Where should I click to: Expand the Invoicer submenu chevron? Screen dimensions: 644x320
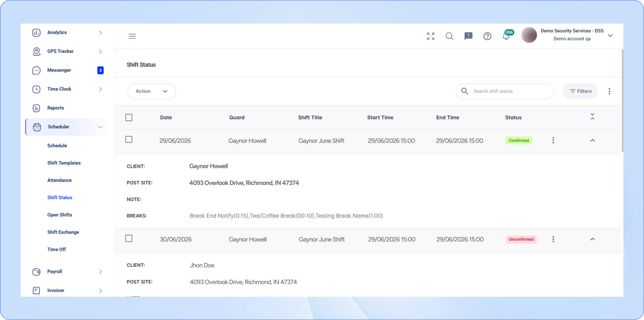pyautogui.click(x=101, y=290)
